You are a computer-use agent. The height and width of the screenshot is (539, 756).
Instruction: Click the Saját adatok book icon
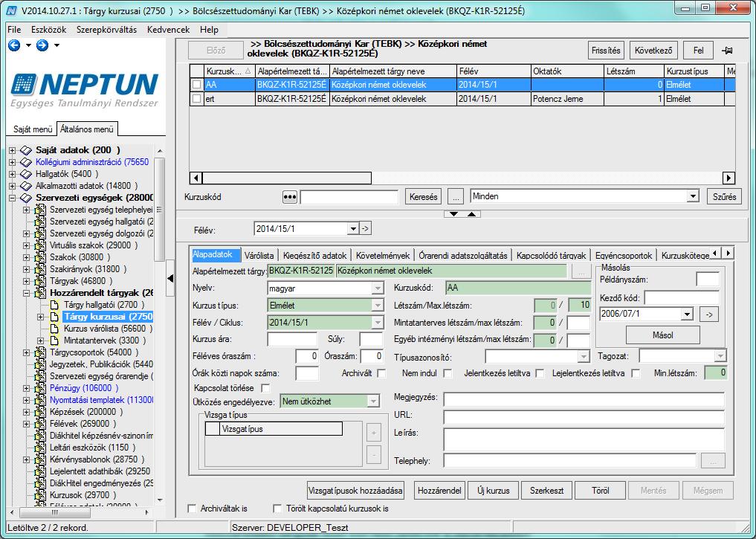click(26, 150)
